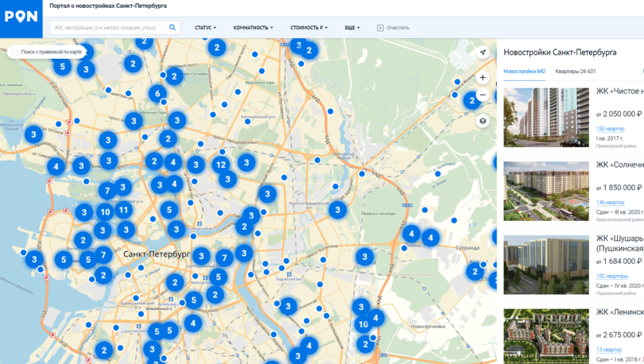Click 'Очистить' to clear filters
The height and width of the screenshot is (364, 644).
(393, 28)
